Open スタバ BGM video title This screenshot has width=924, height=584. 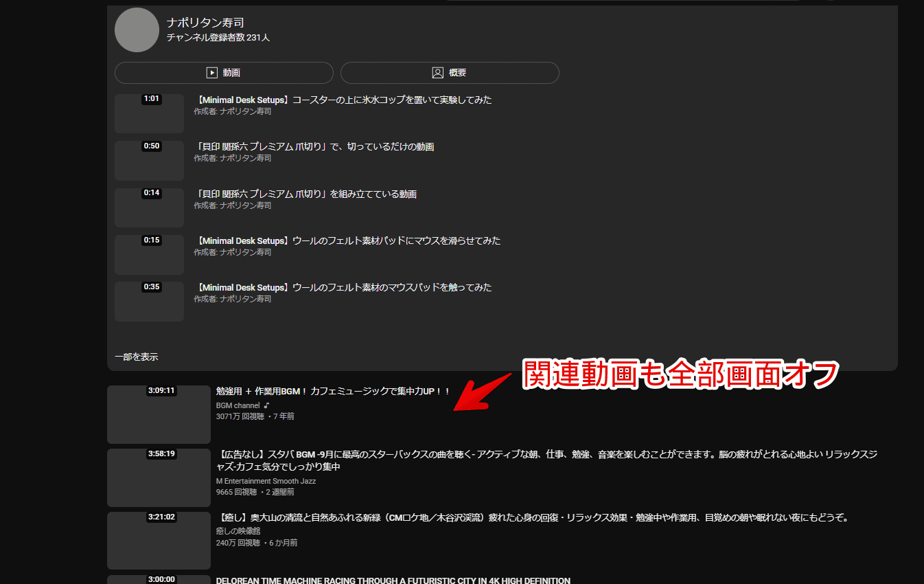tap(546, 460)
